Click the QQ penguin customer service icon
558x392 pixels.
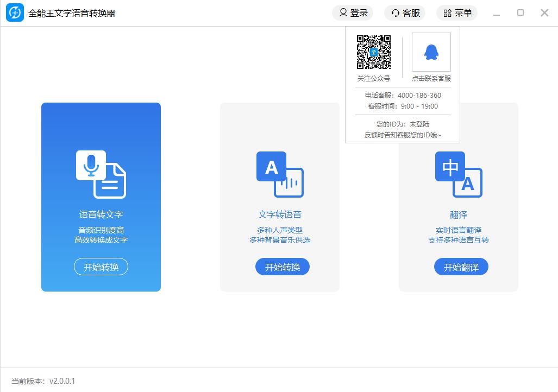click(431, 52)
